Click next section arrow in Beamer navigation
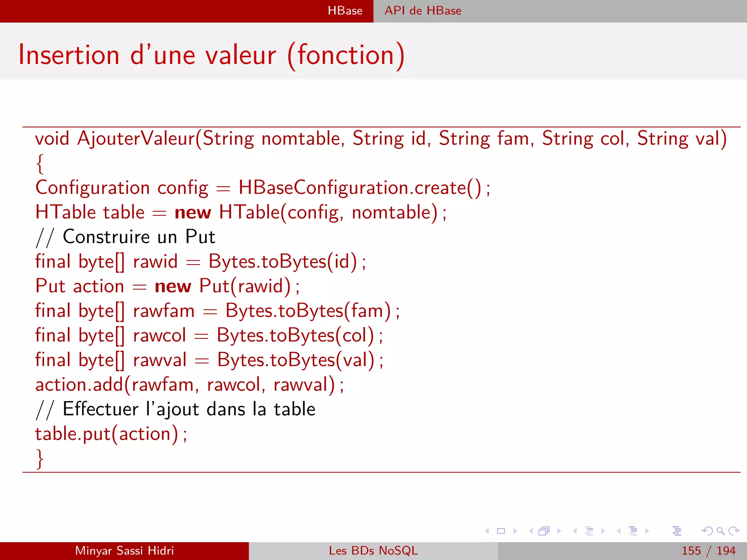Image resolution: width=747 pixels, height=560 pixels. 647,531
